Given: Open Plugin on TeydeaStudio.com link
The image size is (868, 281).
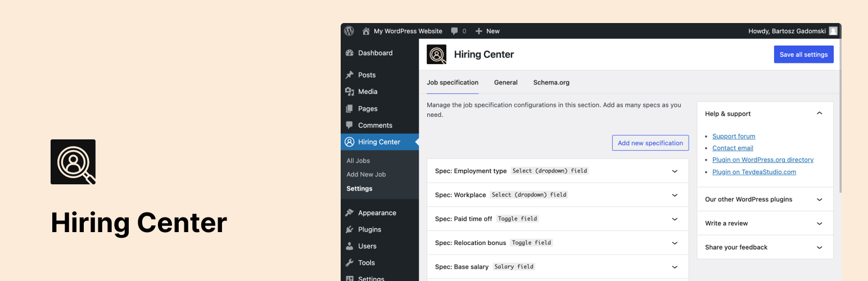Looking at the screenshot, I should [x=754, y=172].
